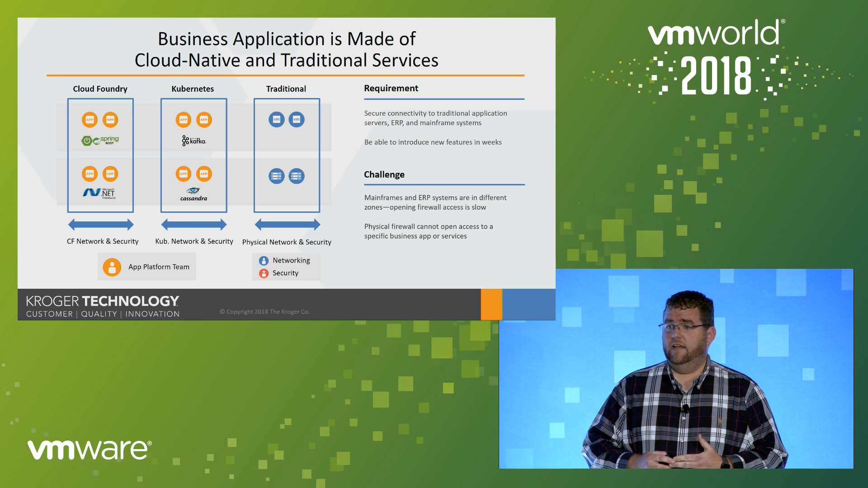This screenshot has height=488, width=868.
Task: Click the blue Networking person icon
Action: click(264, 261)
